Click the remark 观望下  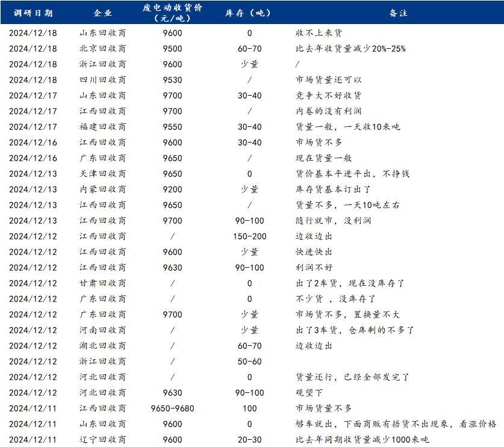(309, 393)
